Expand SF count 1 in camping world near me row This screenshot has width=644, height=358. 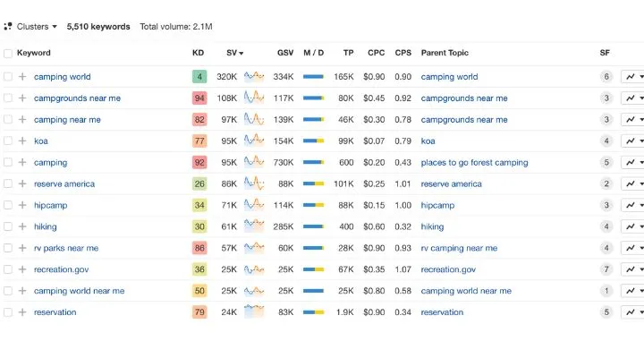606,291
